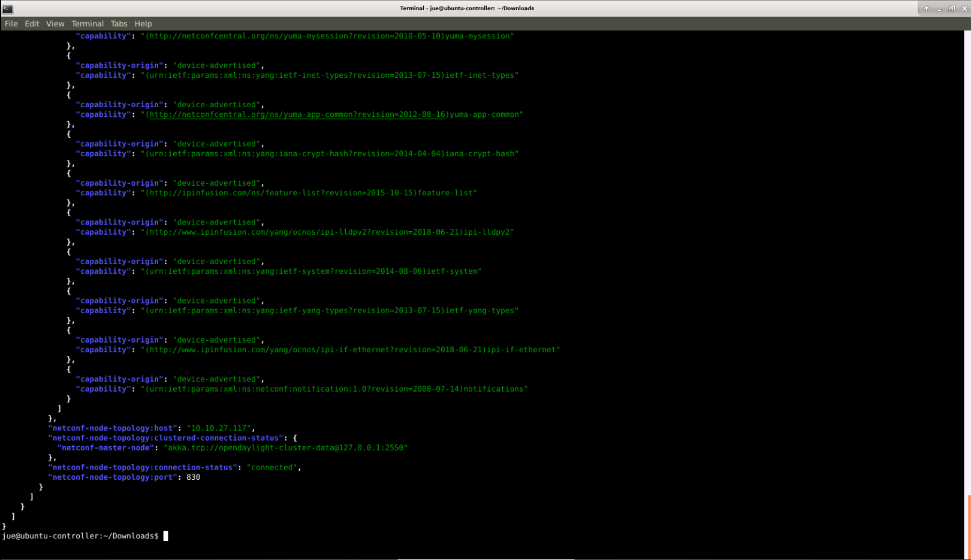This screenshot has width=971, height=560.
Task: Click the terminal app icon in title bar
Action: pos(8,8)
